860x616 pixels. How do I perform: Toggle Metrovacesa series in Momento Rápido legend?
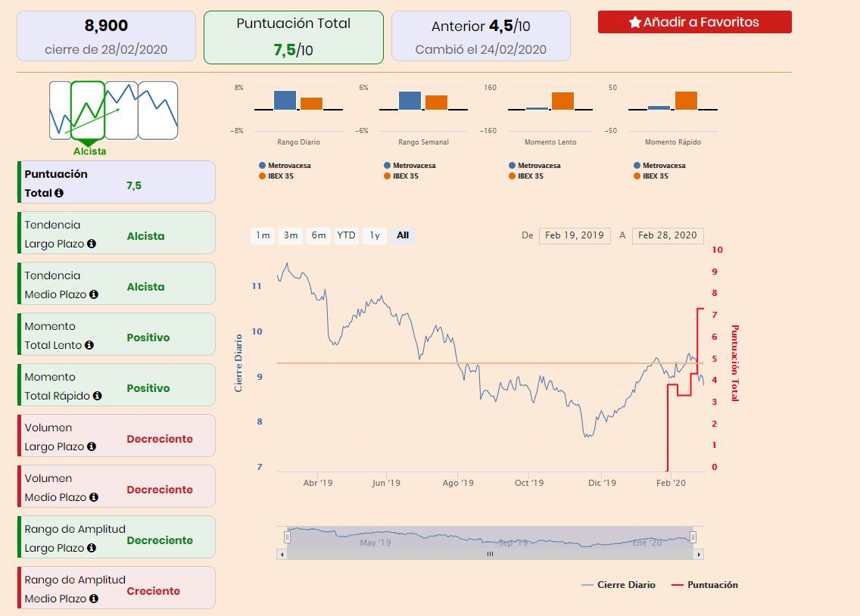(660, 166)
